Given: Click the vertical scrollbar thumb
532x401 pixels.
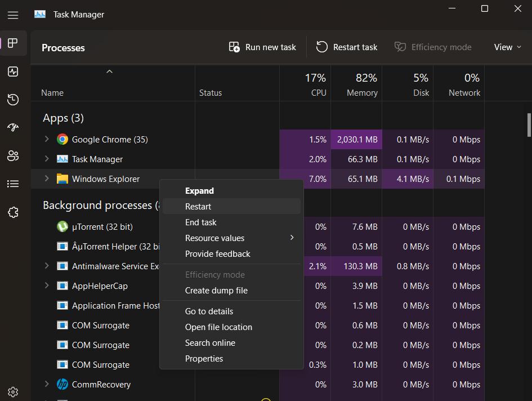Looking at the screenshot, I should tap(529, 124).
